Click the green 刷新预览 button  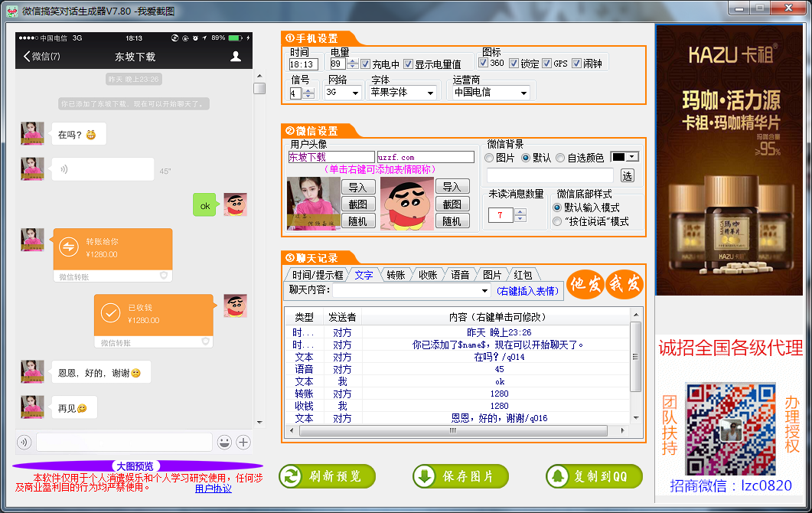point(328,476)
